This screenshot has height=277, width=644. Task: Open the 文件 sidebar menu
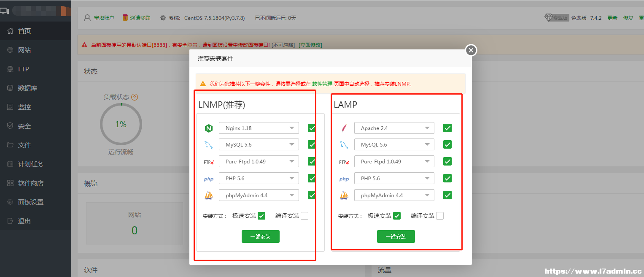coord(35,145)
